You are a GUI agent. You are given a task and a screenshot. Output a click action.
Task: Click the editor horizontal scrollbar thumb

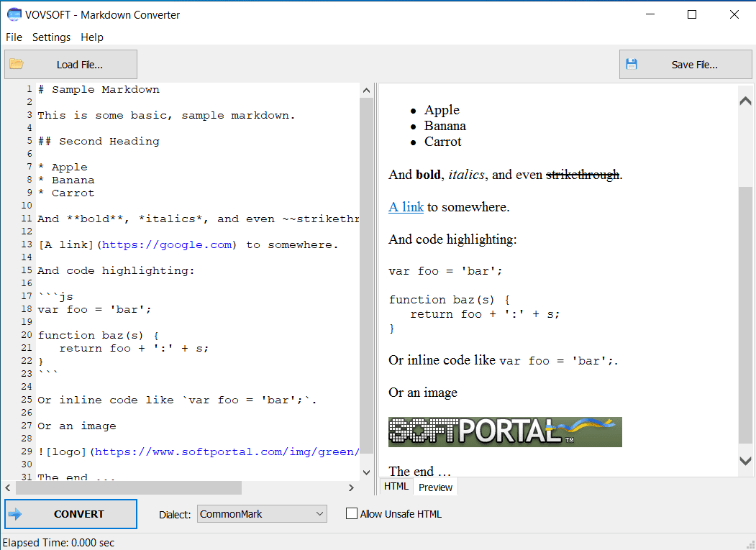click(x=129, y=487)
